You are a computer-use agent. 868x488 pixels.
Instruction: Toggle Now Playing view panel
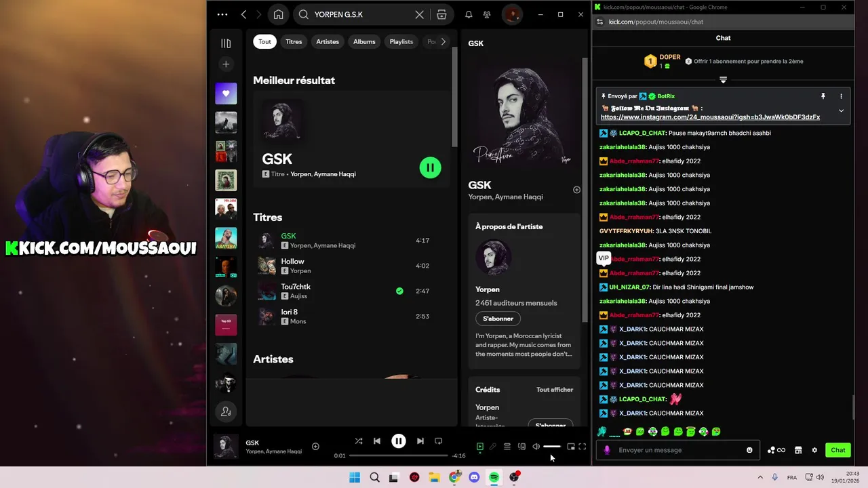pyautogui.click(x=479, y=447)
